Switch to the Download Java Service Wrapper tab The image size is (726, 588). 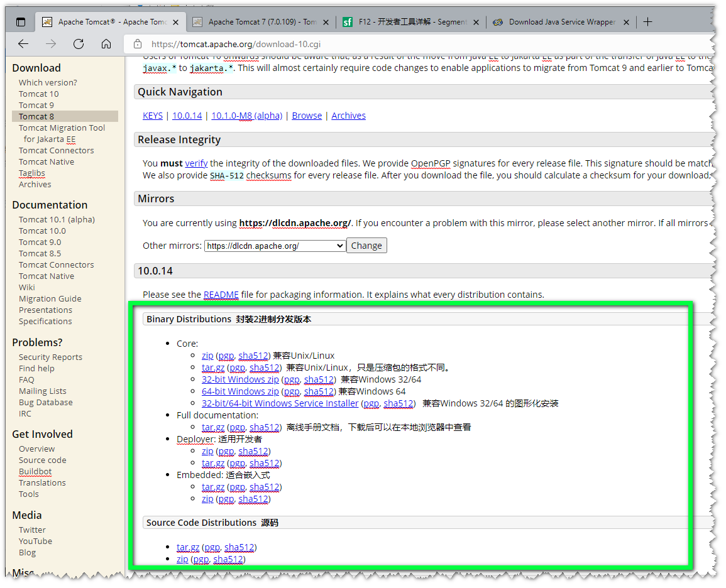[562, 22]
